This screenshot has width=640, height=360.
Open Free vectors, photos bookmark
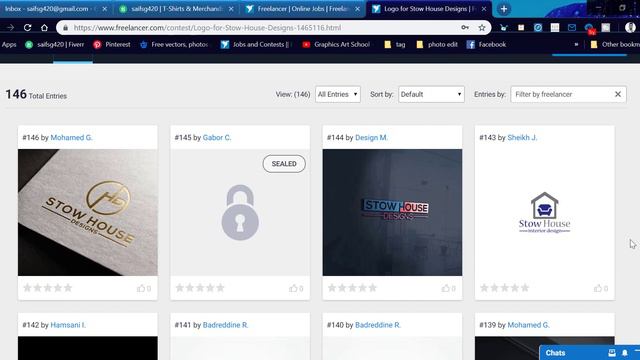coord(174,44)
